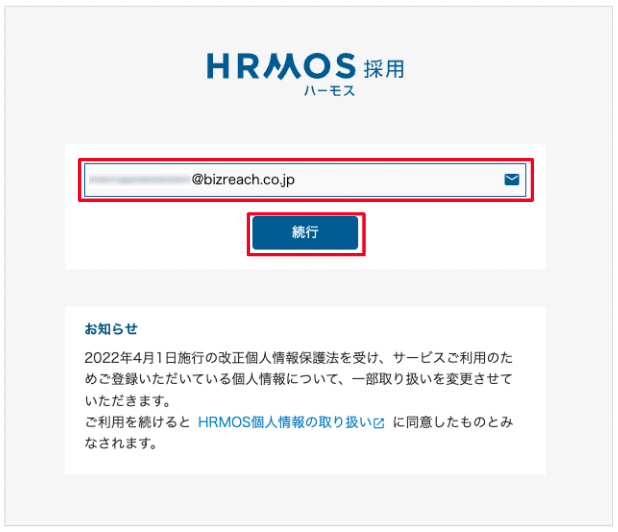Image resolution: width=618 pixels, height=532 pixels.
Task: Click the ハーモス subtitle under the logo
Action: point(329,91)
